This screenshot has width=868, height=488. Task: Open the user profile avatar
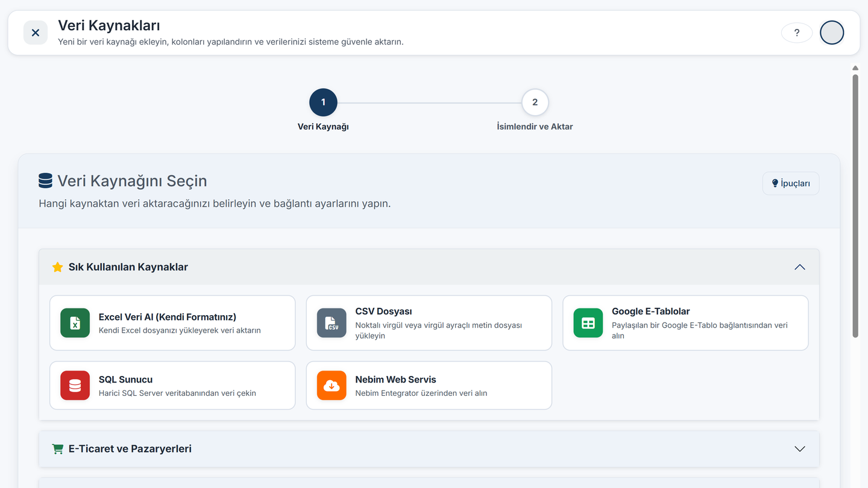(832, 33)
